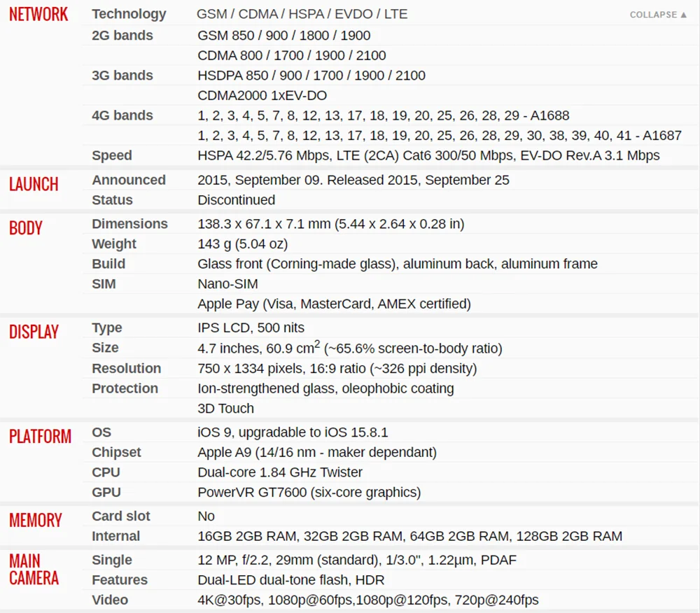The width and height of the screenshot is (700, 613).
Task: Open the GPU label link
Action: 106,493
